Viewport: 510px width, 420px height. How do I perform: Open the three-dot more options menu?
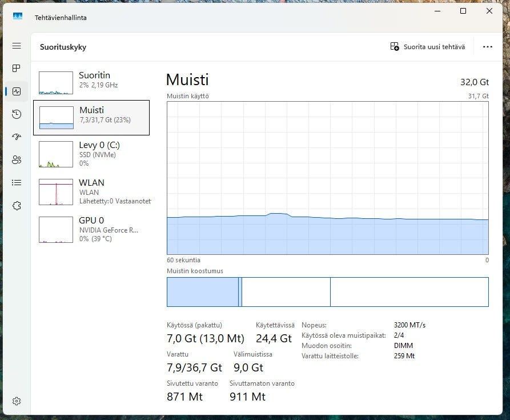coord(487,47)
